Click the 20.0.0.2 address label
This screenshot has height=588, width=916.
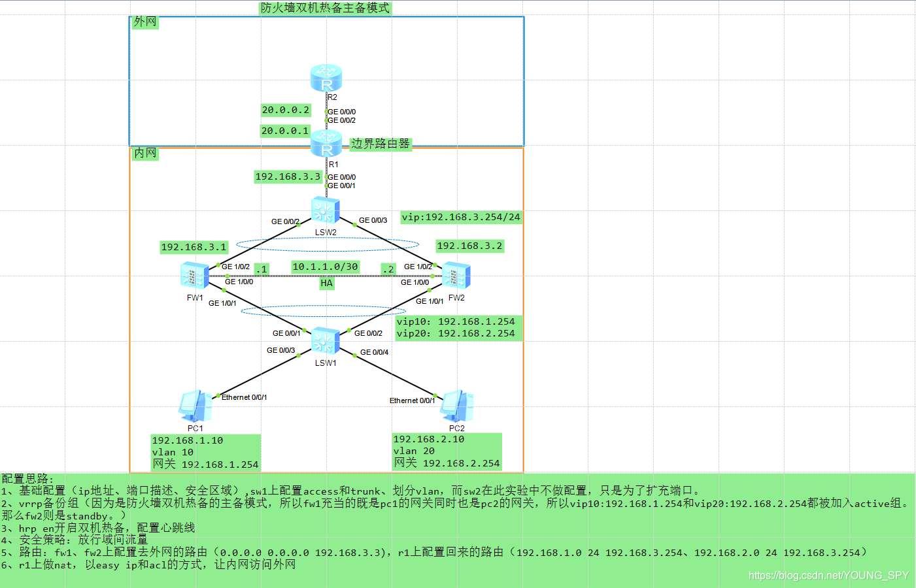[x=286, y=110]
